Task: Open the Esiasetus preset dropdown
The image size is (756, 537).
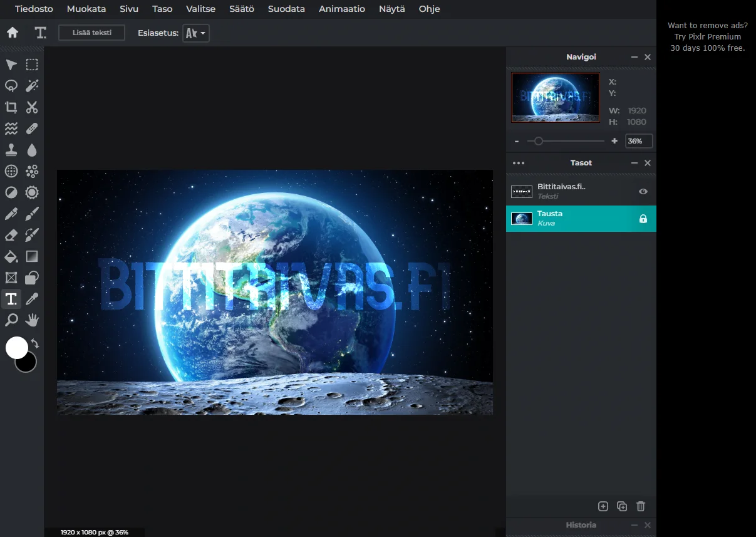Action: [x=196, y=33]
